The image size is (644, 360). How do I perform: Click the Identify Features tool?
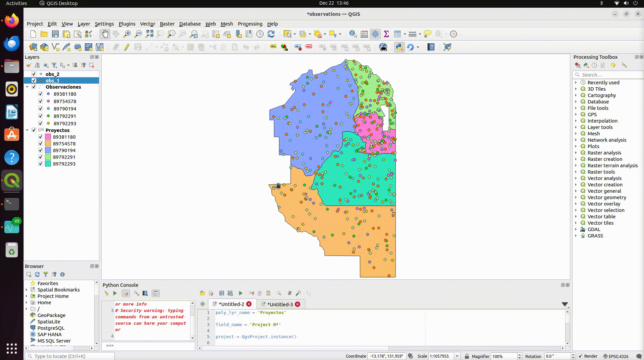click(352, 34)
